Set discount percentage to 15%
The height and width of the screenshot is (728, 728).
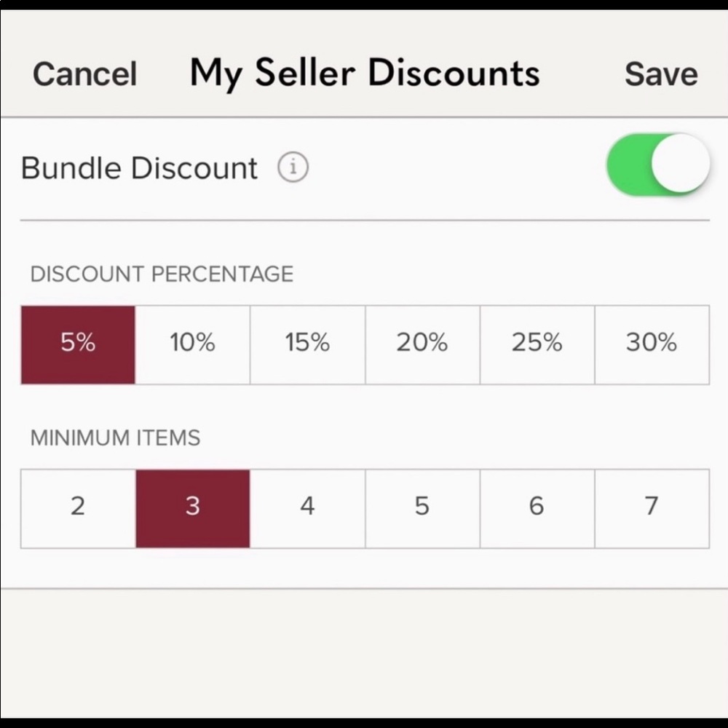307,344
